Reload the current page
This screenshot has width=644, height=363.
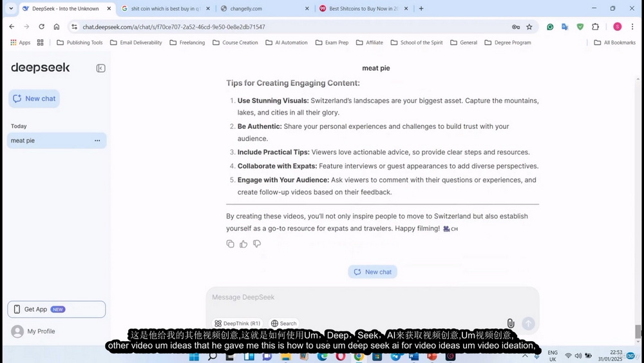click(x=41, y=26)
